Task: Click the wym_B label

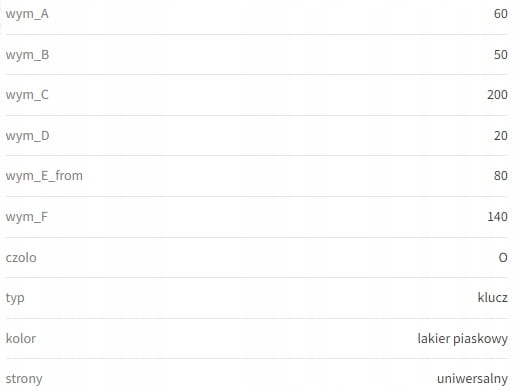Action: [27, 55]
